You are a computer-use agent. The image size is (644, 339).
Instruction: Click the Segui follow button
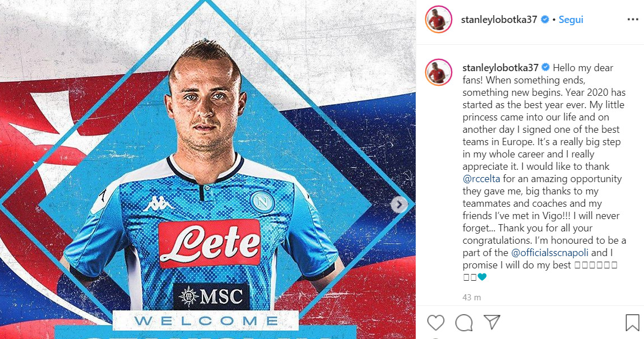[x=571, y=19]
